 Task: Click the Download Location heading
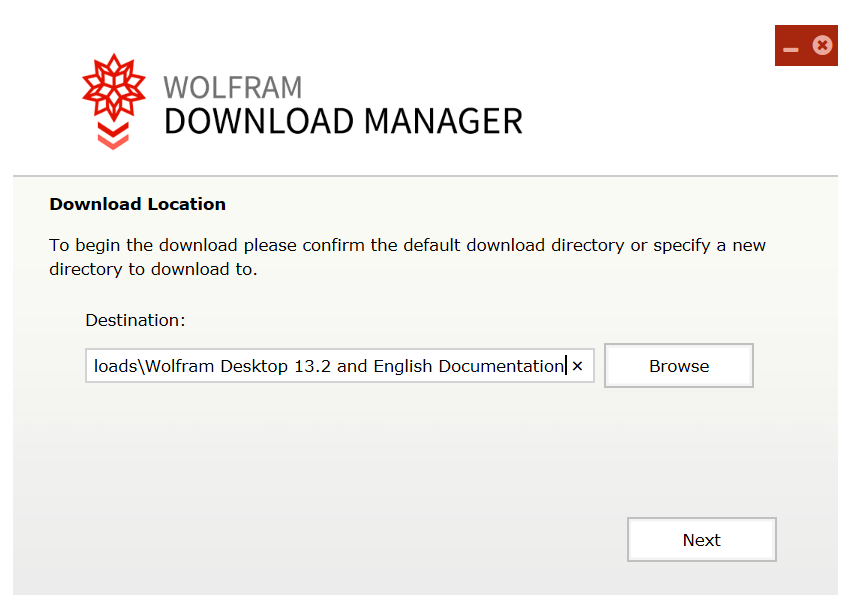(137, 204)
